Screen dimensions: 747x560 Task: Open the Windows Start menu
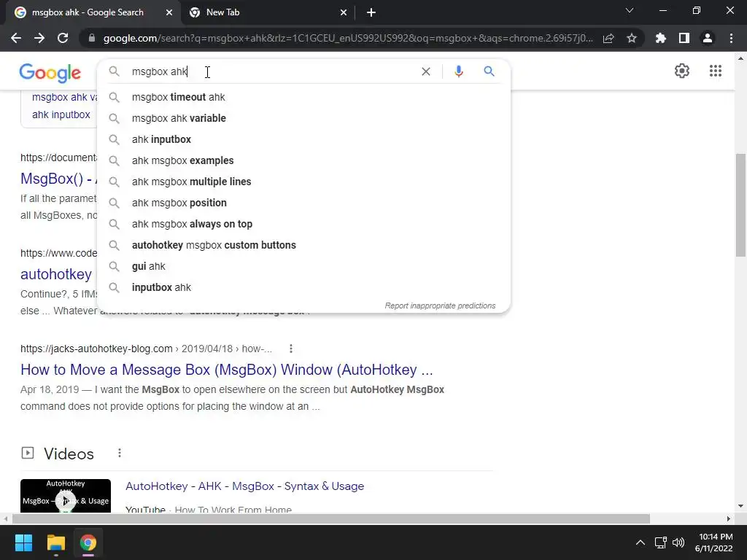pos(23,542)
